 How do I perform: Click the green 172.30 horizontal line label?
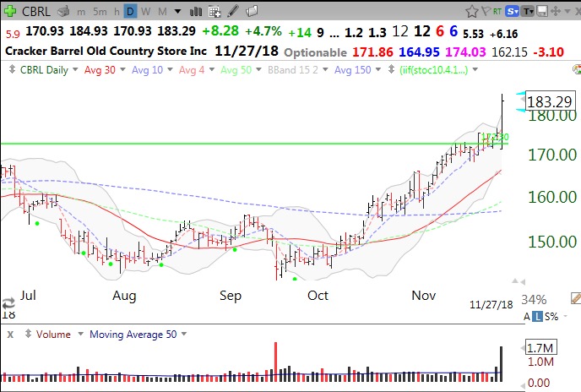[x=495, y=137]
